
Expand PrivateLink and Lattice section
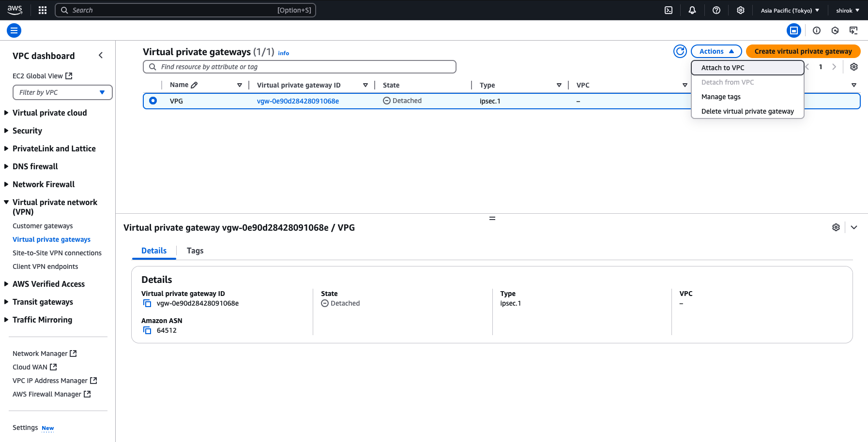click(6, 148)
